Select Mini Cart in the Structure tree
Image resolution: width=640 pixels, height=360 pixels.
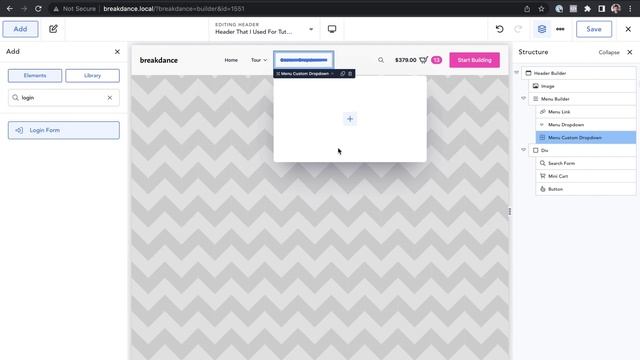pos(586,176)
